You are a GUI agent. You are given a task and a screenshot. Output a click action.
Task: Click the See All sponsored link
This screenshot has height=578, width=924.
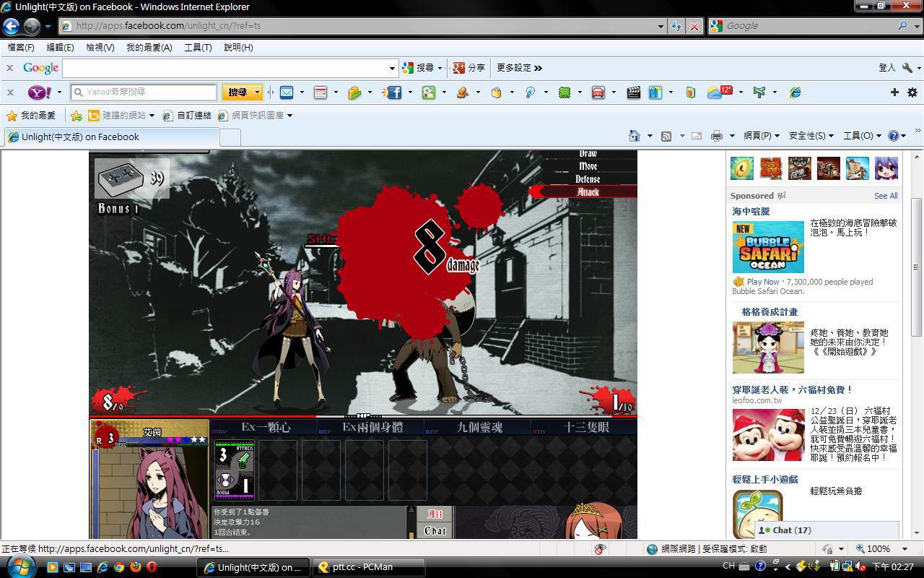[x=886, y=196]
